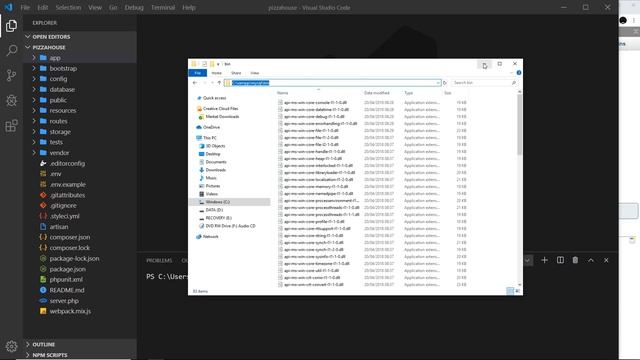Sort files by Date modified column
The image size is (640, 360).
tap(376, 93)
